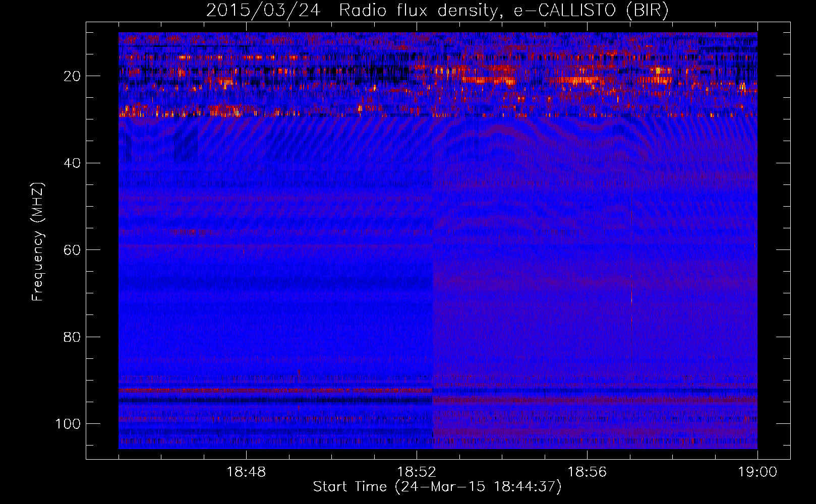Click the 18:48 time tick label
The image size is (816, 504).
(x=246, y=472)
